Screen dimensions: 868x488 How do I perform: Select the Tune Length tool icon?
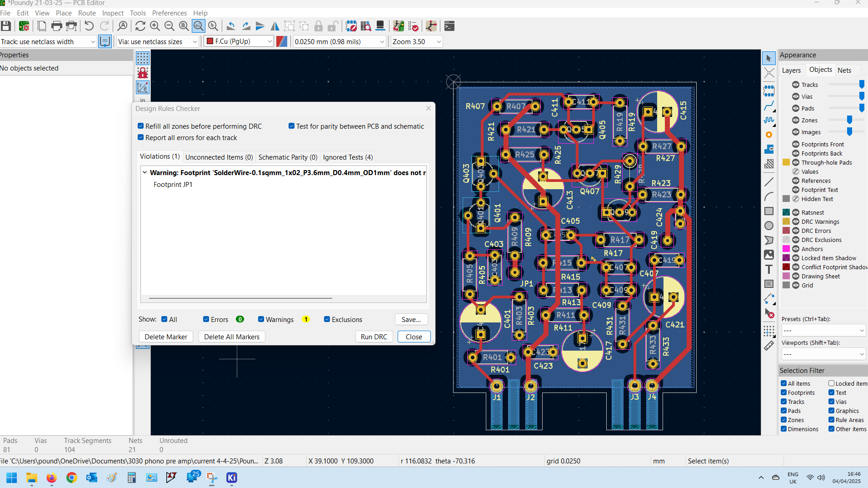click(769, 121)
